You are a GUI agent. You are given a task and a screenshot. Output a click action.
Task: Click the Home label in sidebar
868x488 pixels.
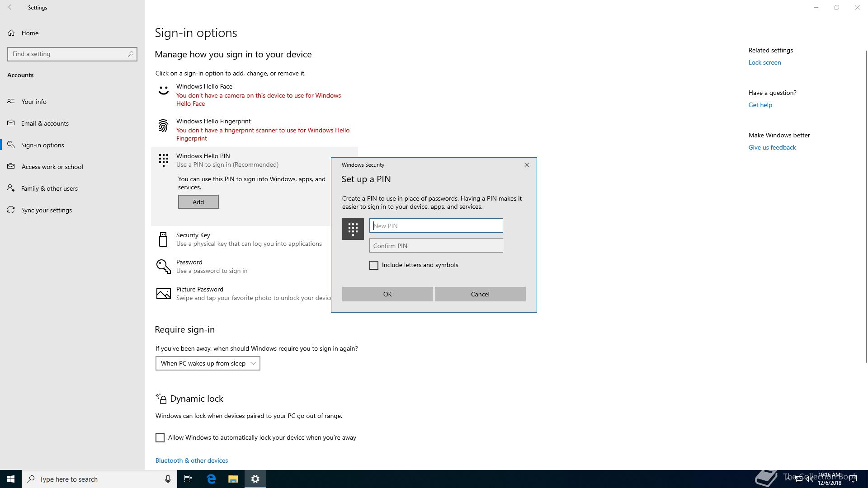coord(30,33)
